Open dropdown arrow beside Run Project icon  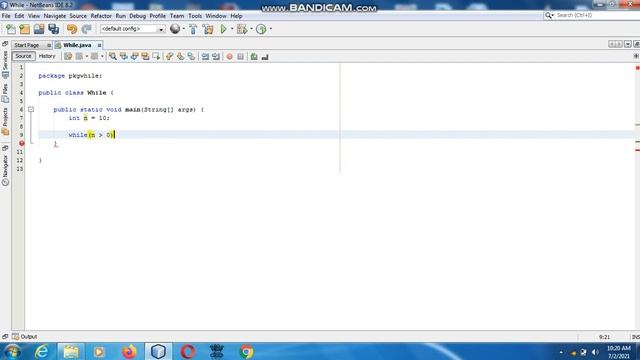(x=232, y=29)
